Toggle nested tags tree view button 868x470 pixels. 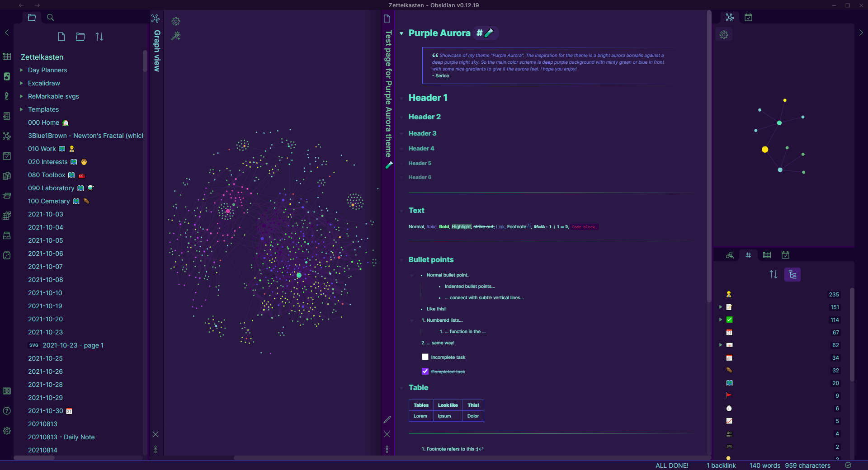pos(793,274)
